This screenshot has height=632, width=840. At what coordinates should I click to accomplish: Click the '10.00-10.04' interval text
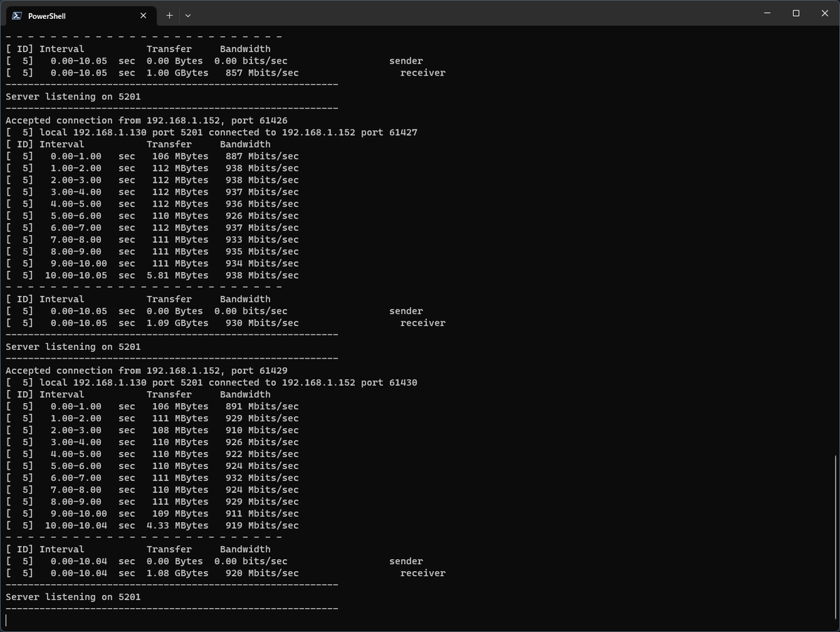coord(76,526)
